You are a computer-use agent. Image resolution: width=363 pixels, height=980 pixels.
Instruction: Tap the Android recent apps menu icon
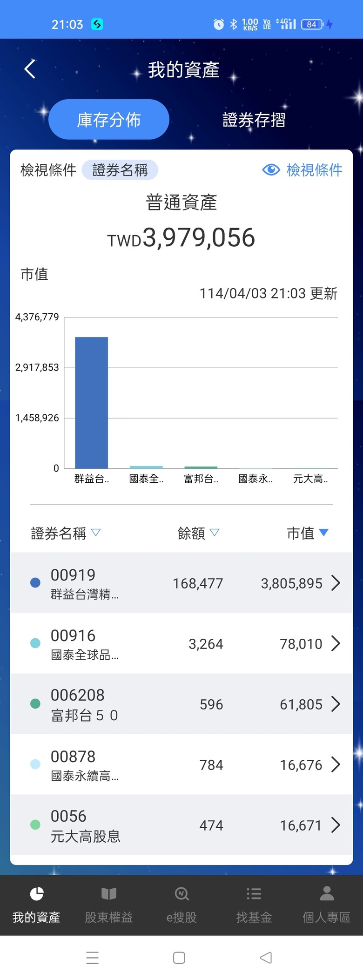pos(93,958)
